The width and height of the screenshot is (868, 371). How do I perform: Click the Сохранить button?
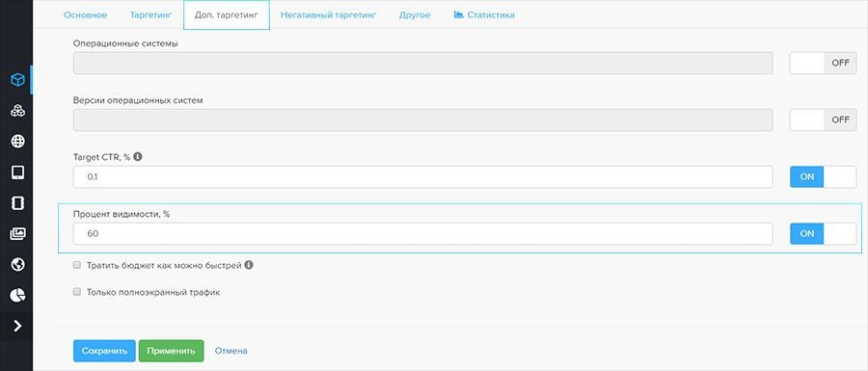[104, 351]
